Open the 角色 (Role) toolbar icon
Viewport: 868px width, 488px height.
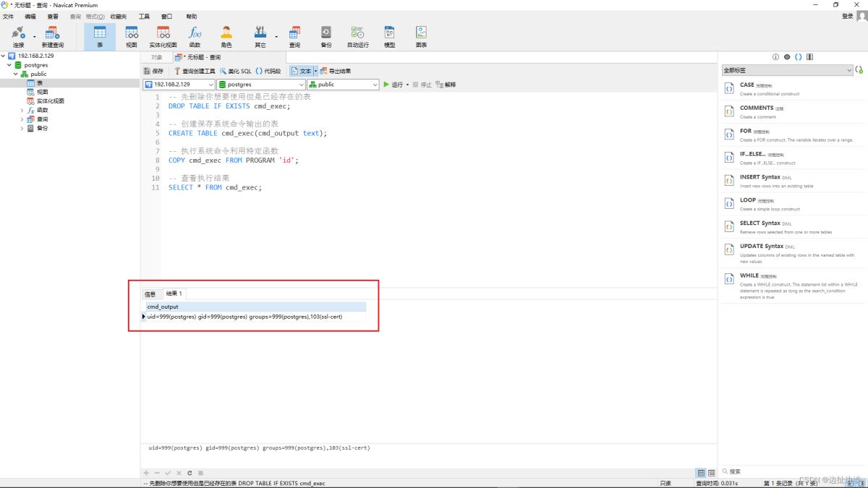(226, 36)
